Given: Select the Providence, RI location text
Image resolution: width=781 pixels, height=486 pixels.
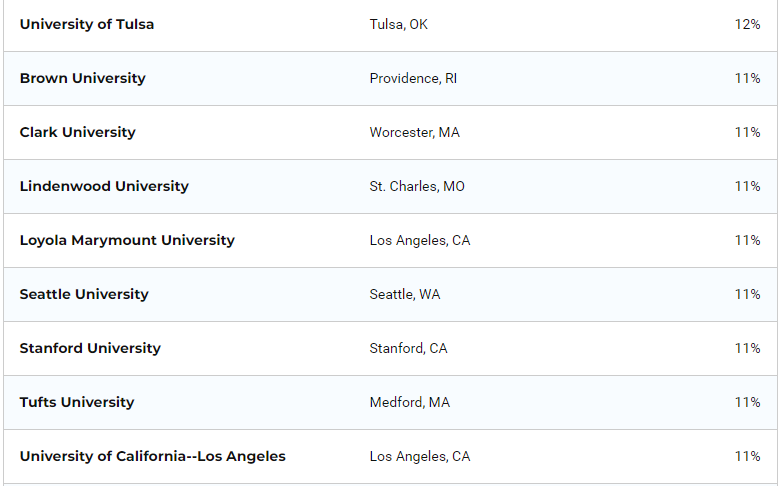Looking at the screenshot, I should pos(413,78).
